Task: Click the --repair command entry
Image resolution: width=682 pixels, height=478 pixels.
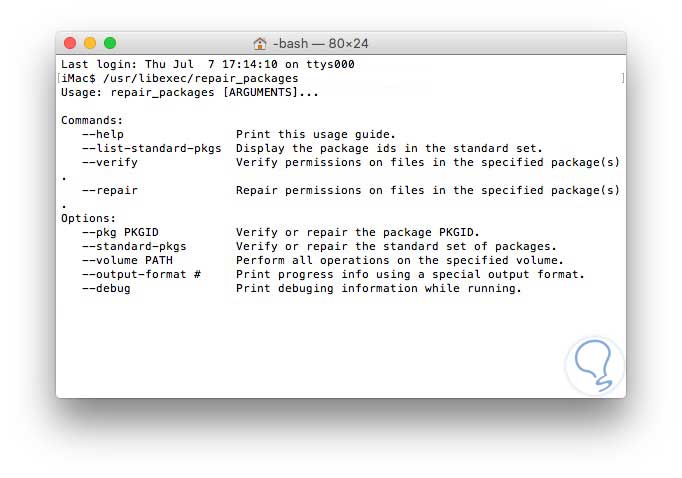Action: coord(110,190)
